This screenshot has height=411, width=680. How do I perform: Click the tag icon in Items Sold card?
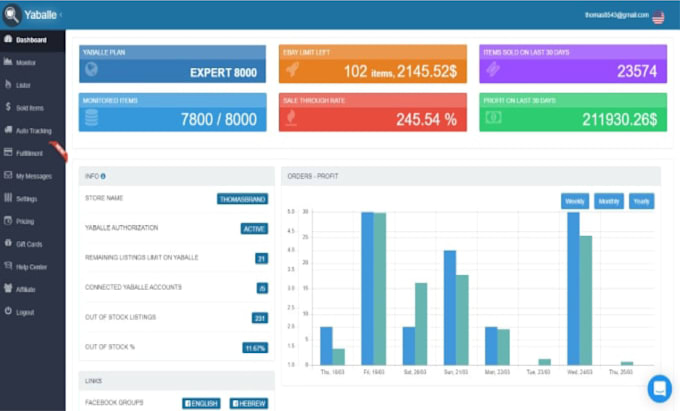pyautogui.click(x=493, y=69)
